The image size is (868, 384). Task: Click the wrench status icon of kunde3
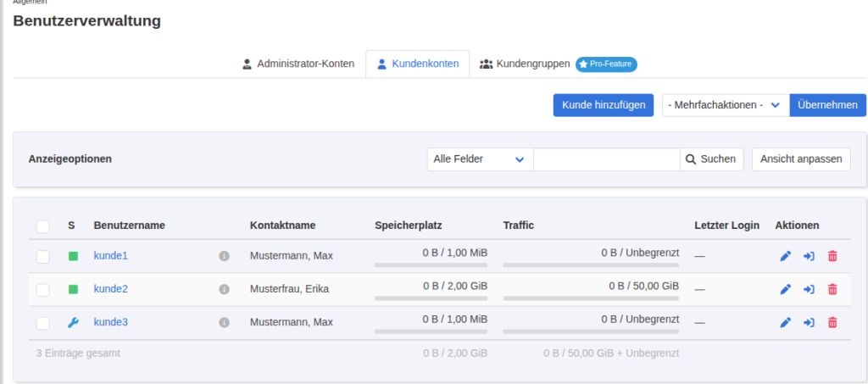pos(73,323)
